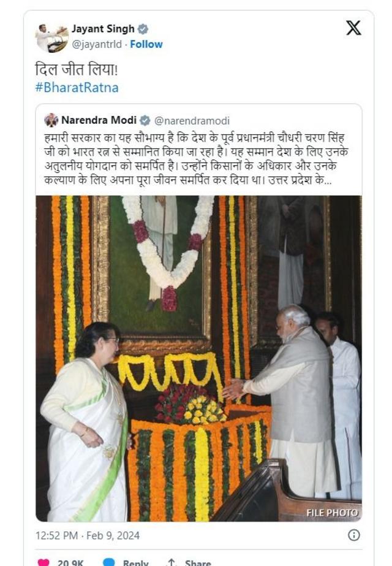Click the Reply label
This screenshot has width=392, height=566.
click(135, 563)
